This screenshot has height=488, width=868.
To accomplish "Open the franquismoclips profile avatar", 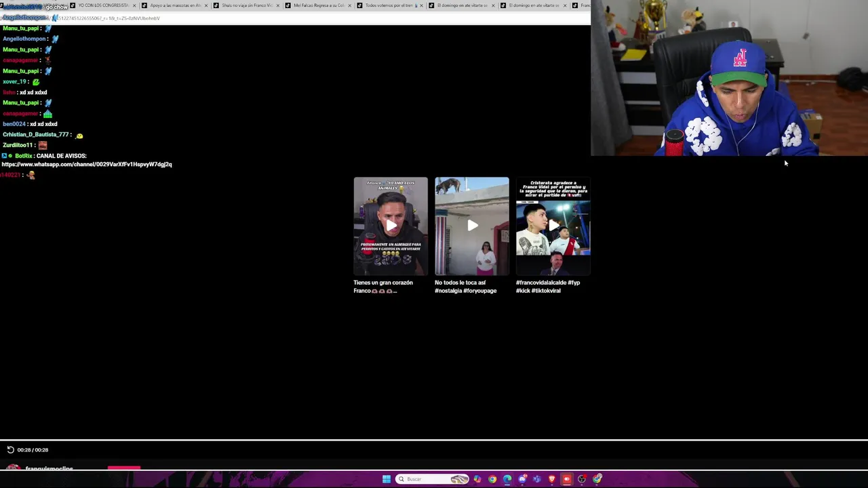I will coord(13,468).
